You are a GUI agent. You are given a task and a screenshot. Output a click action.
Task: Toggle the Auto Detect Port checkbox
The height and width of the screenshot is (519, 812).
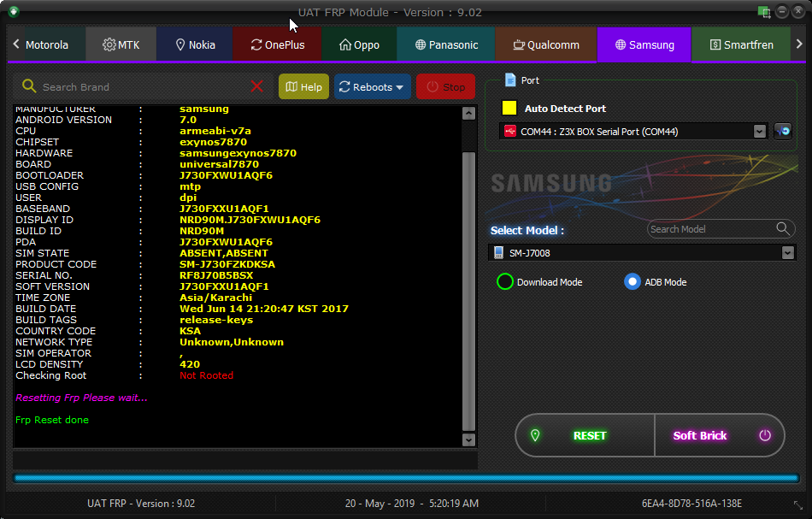tap(509, 108)
